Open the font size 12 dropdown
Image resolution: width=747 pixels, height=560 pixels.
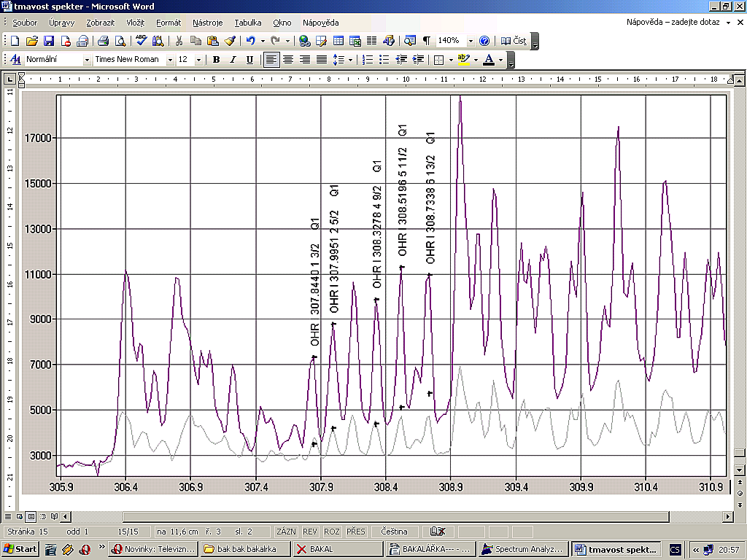198,60
